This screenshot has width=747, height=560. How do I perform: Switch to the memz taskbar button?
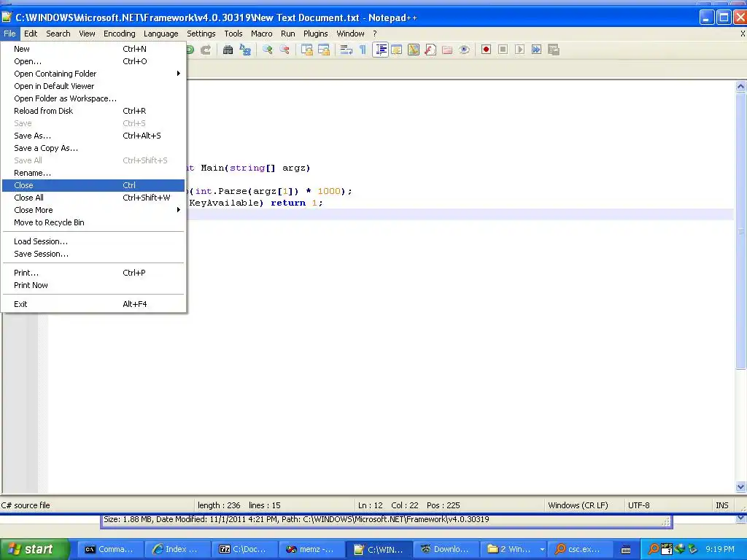click(311, 549)
